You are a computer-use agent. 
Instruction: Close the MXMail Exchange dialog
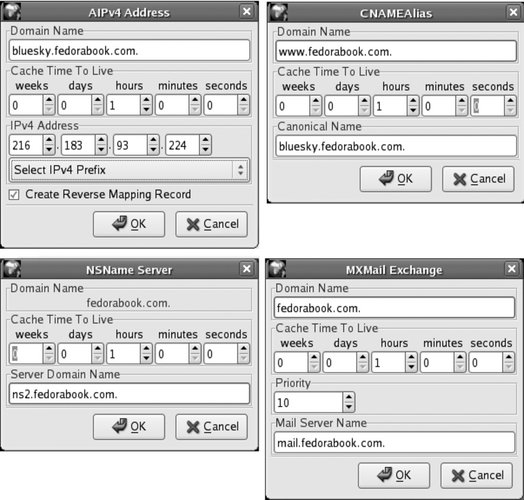pos(511,268)
